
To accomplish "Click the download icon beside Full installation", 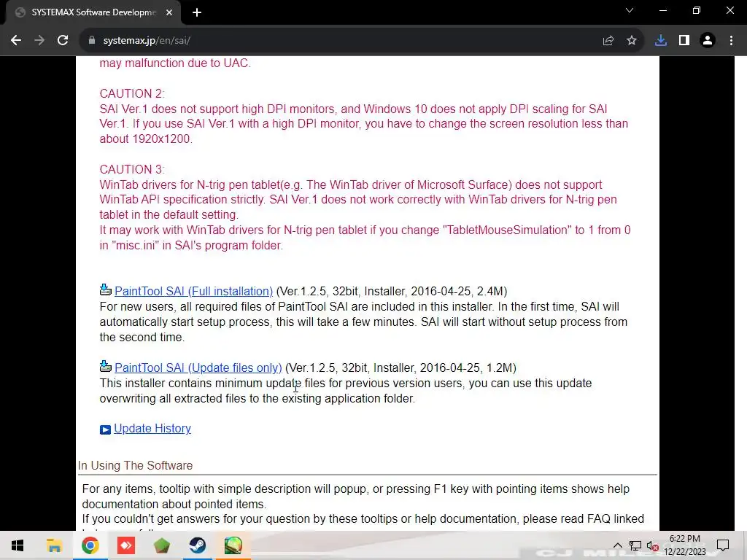I will [105, 290].
